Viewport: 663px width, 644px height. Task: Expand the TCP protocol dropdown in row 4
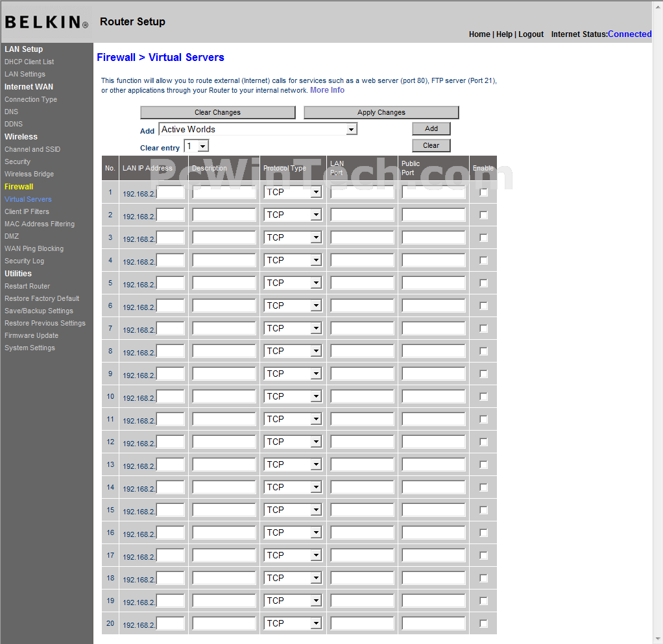click(293, 260)
